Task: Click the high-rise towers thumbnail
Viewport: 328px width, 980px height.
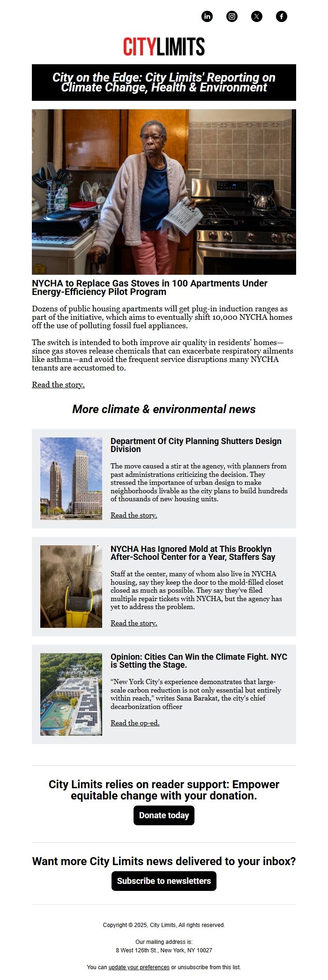Action: point(71,479)
